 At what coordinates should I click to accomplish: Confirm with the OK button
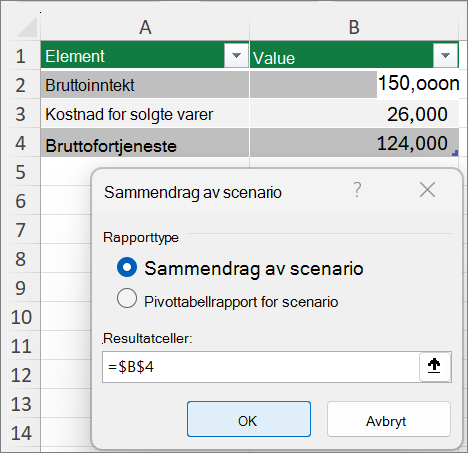(249, 419)
